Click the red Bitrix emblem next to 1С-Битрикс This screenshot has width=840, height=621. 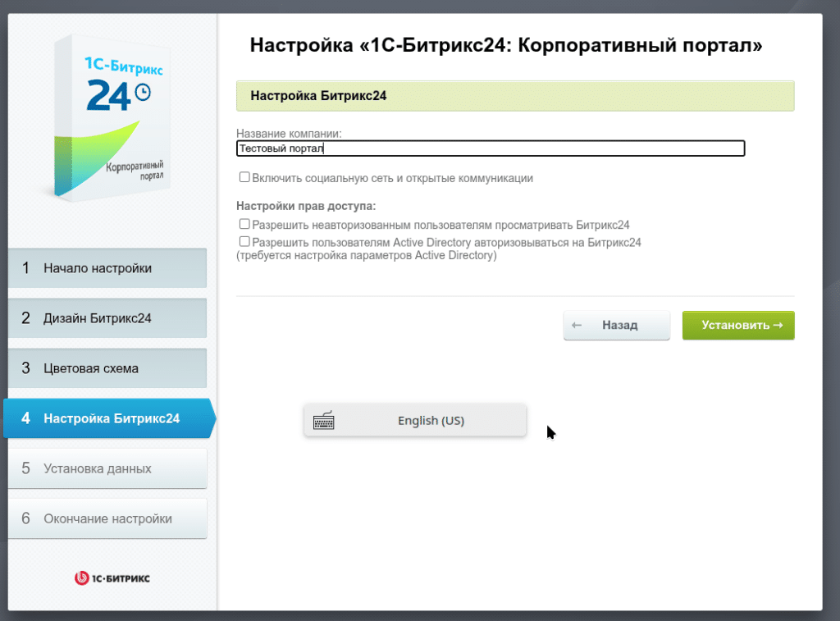pyautogui.click(x=80, y=578)
